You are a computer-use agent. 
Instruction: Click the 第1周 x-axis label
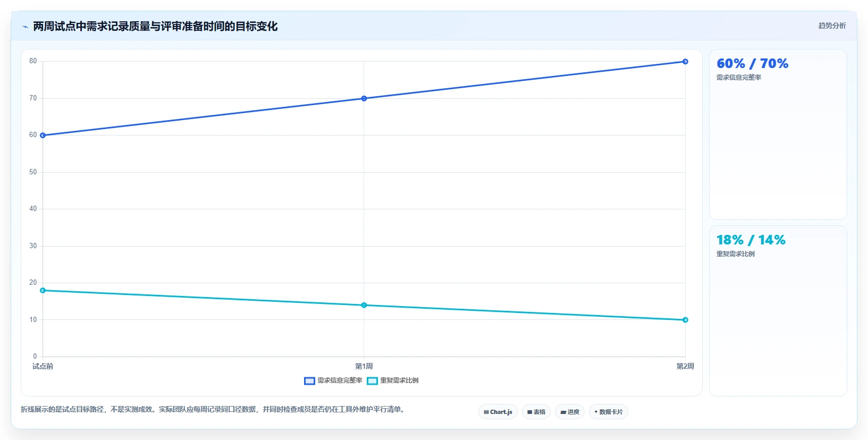click(364, 366)
